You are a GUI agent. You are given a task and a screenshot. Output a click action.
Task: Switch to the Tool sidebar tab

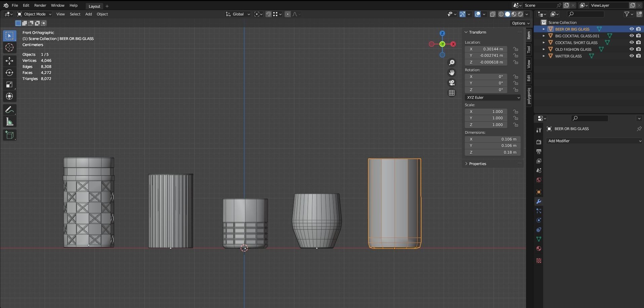click(529, 49)
